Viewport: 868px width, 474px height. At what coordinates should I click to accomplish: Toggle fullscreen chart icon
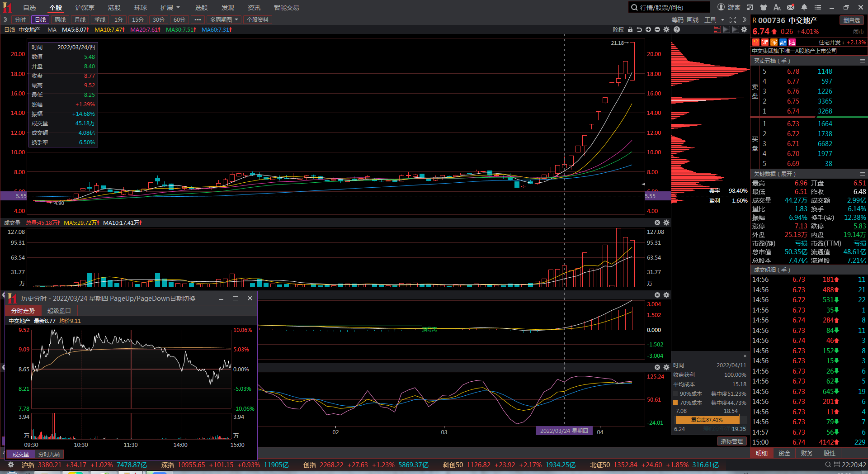[x=733, y=20]
